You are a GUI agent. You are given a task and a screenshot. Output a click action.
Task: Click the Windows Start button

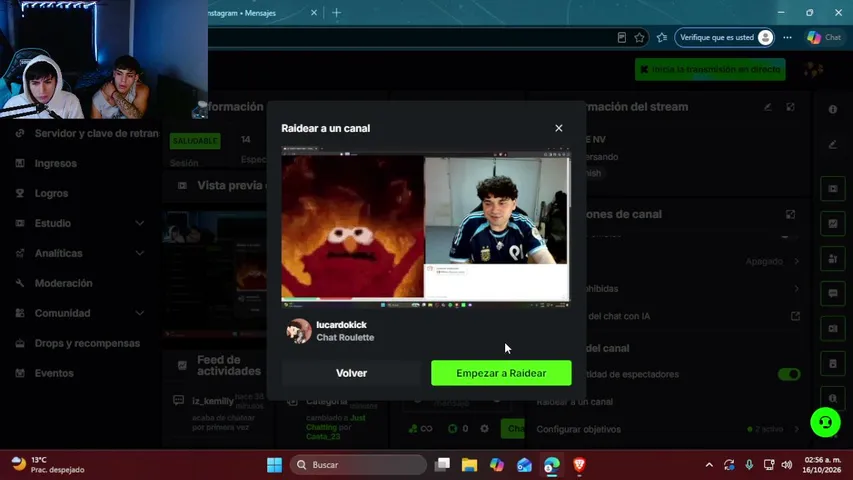[274, 465]
